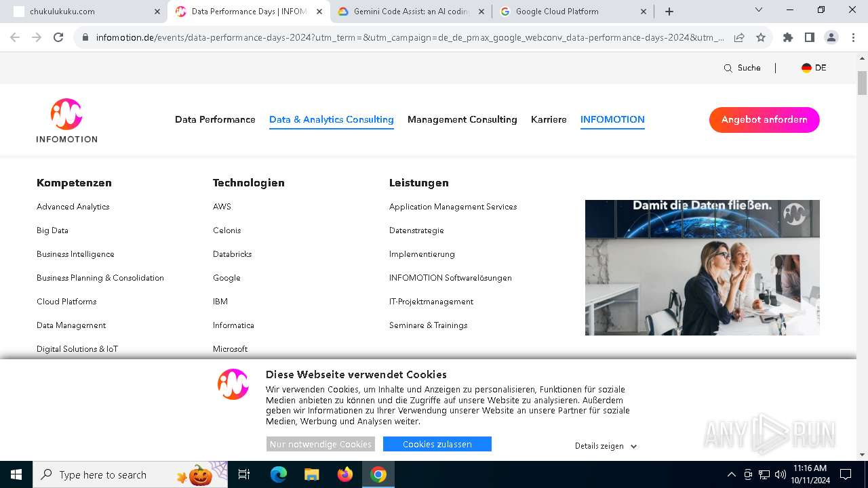Image resolution: width=868 pixels, height=488 pixels.
Task: Open File Explorer from the taskbar
Action: pos(311,474)
